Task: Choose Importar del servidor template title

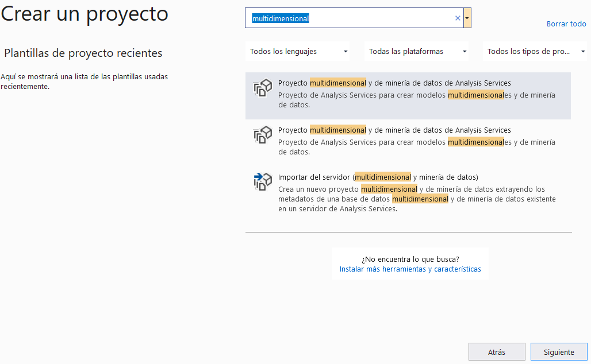Action: coord(378,177)
